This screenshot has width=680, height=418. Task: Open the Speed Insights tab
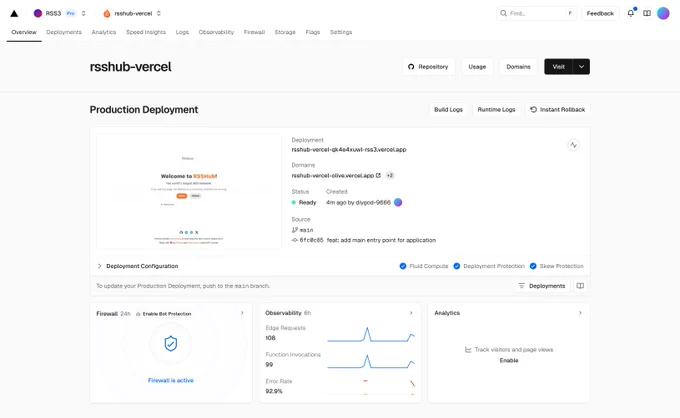146,32
